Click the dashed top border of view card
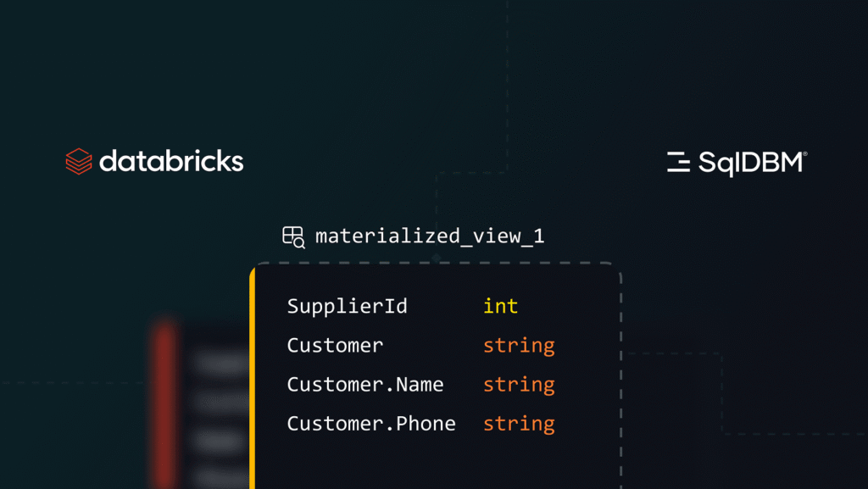The image size is (868, 489). 437,264
